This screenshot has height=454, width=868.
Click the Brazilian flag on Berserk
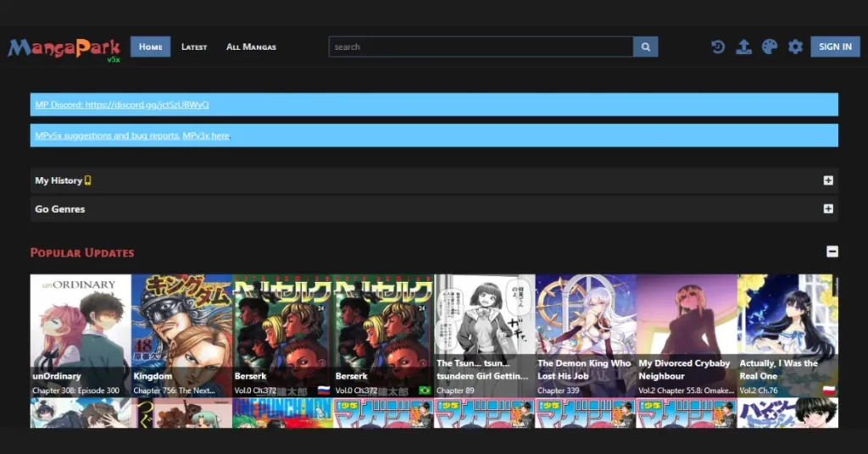[425, 390]
